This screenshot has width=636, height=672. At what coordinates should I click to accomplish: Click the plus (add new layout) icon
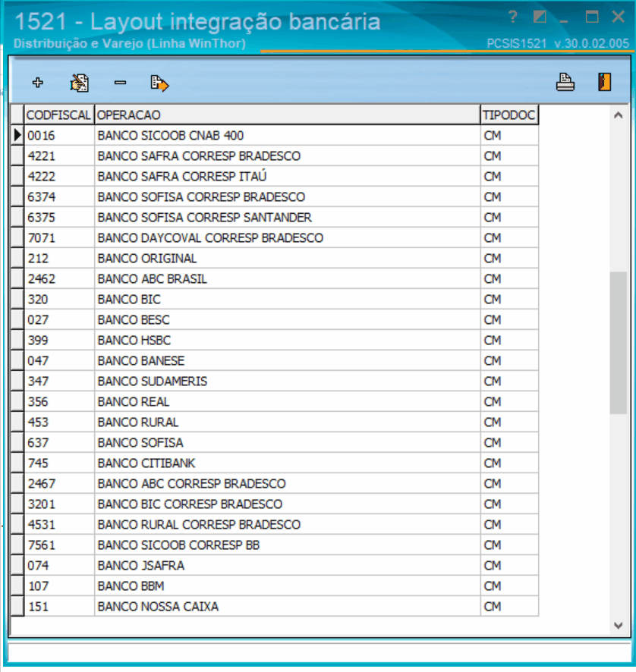[x=38, y=82]
